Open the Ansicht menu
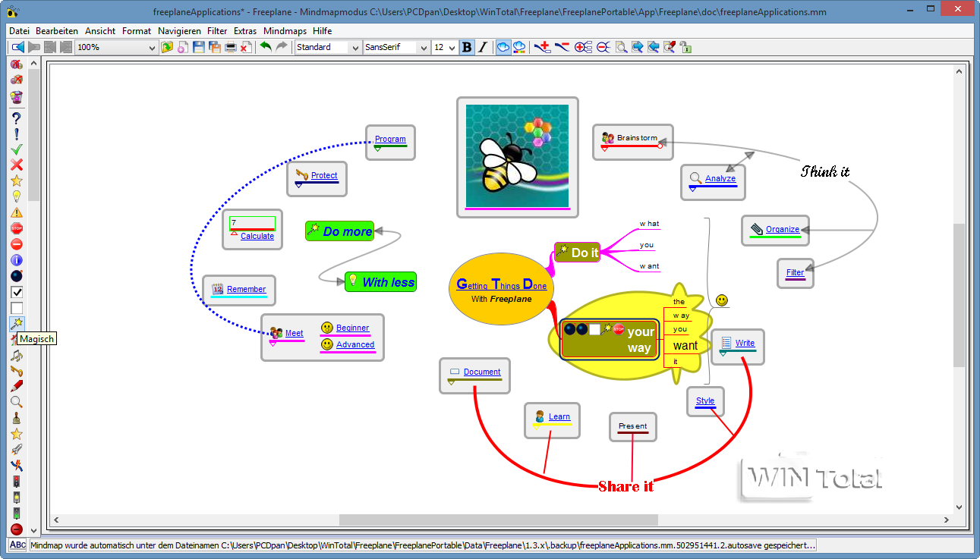980x559 pixels. point(100,31)
